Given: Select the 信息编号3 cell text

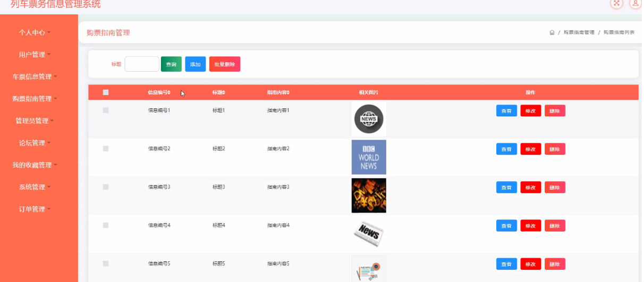Looking at the screenshot, I should [159, 187].
